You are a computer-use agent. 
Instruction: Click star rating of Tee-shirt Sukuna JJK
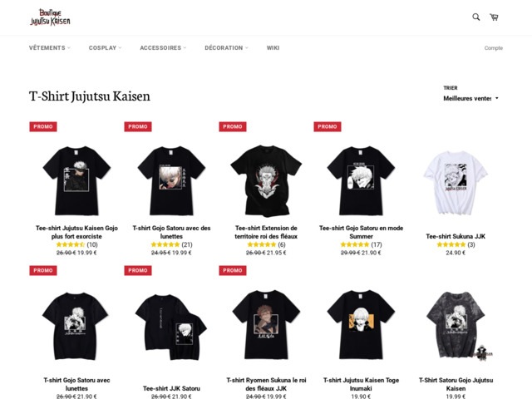pos(451,244)
